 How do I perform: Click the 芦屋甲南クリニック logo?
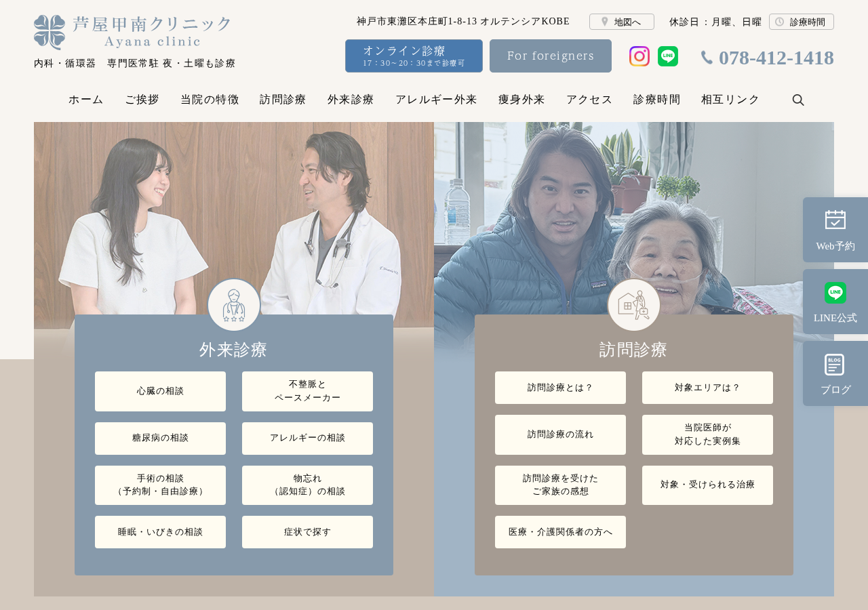tap(133, 32)
